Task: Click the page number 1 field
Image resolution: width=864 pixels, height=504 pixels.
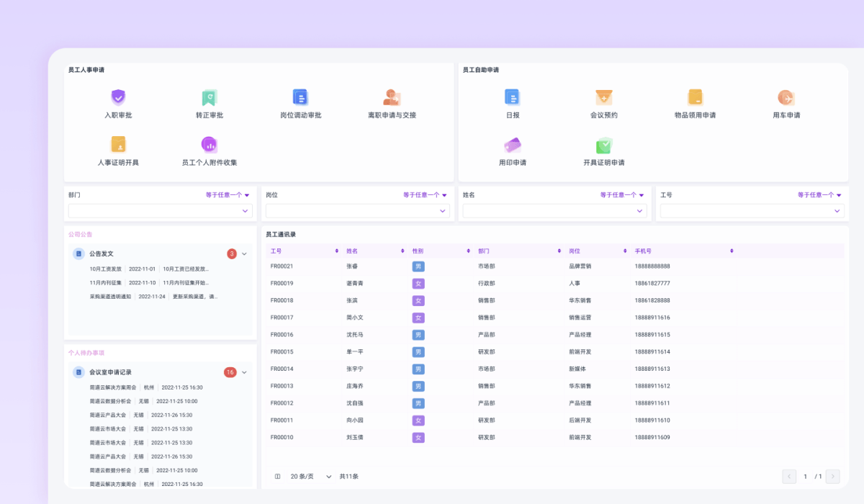Action: [806, 477]
